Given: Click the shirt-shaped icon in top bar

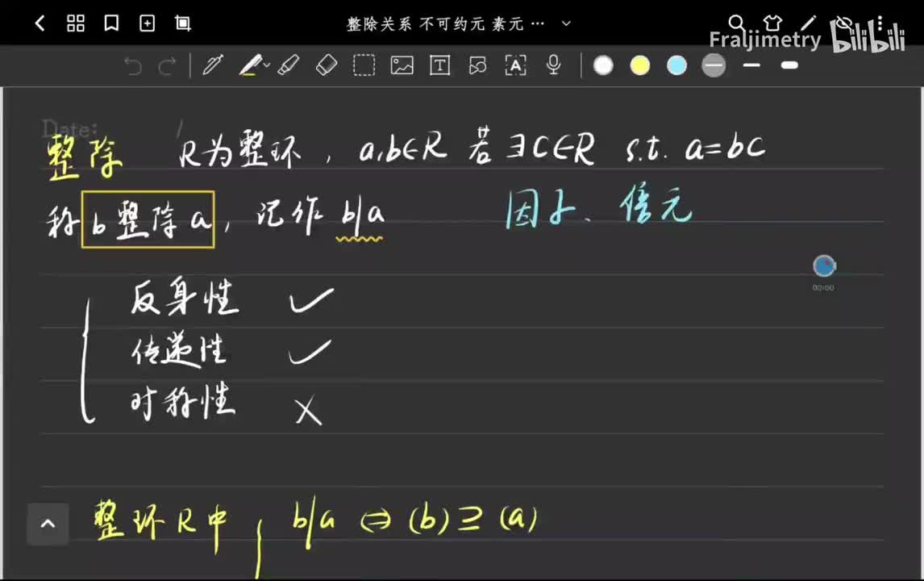Looking at the screenshot, I should point(772,23).
